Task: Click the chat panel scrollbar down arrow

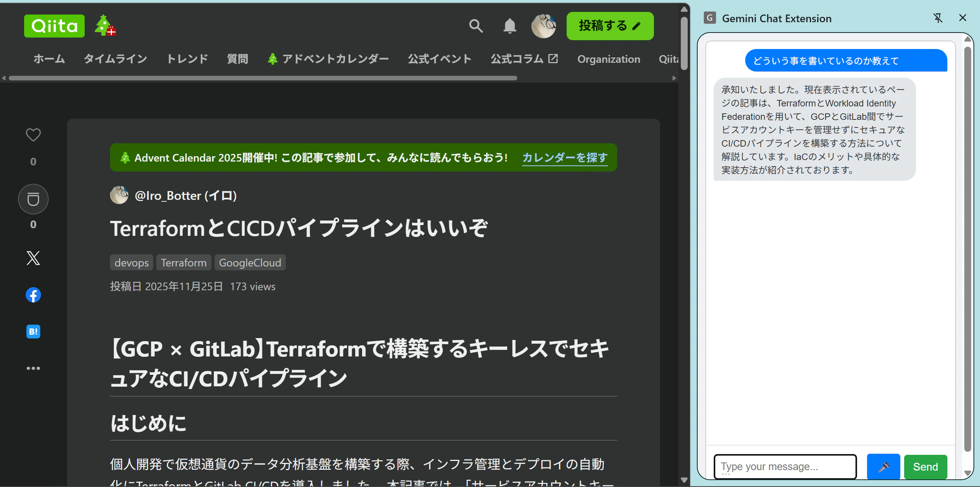Action: [968, 474]
